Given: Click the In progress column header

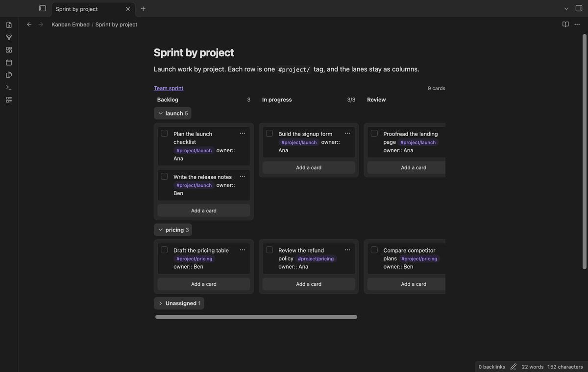Looking at the screenshot, I should tap(277, 99).
